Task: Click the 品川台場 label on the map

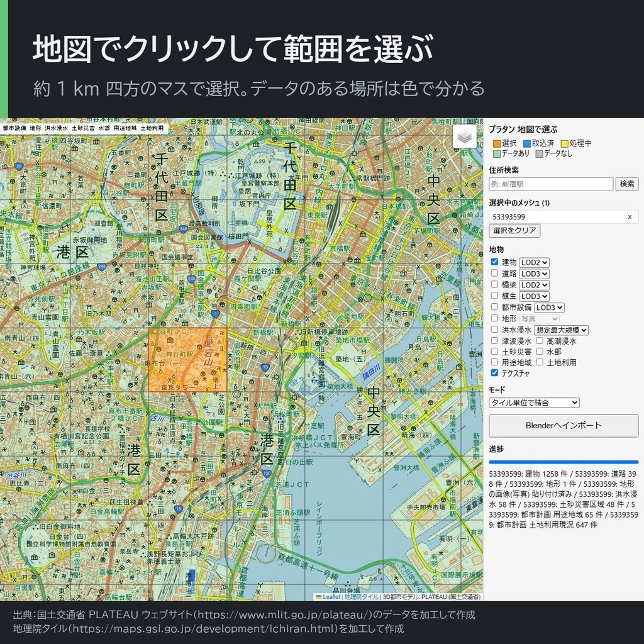Action: tap(347, 591)
